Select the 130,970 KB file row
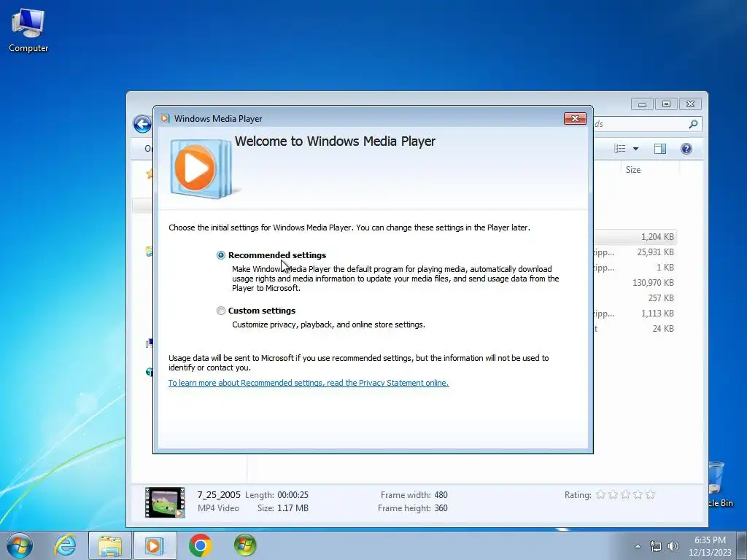This screenshot has height=560, width=747. (x=635, y=282)
